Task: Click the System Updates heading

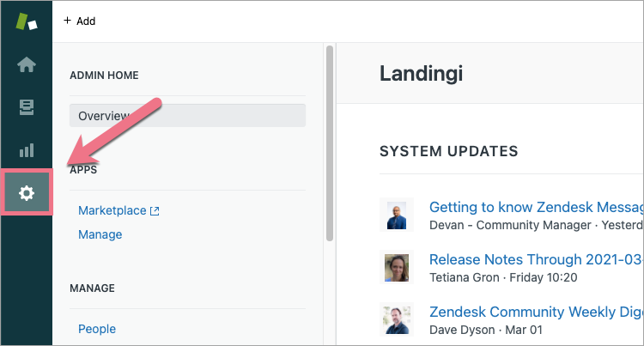Action: click(448, 151)
